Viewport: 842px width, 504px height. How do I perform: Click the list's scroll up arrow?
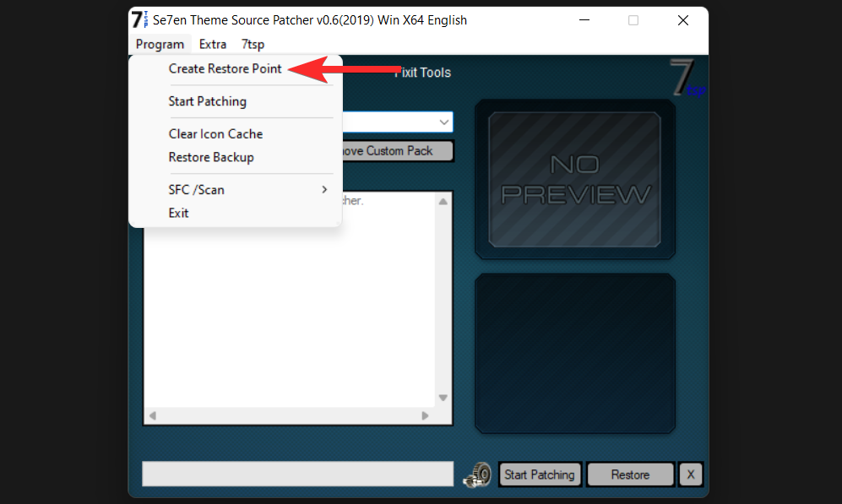[x=443, y=202]
